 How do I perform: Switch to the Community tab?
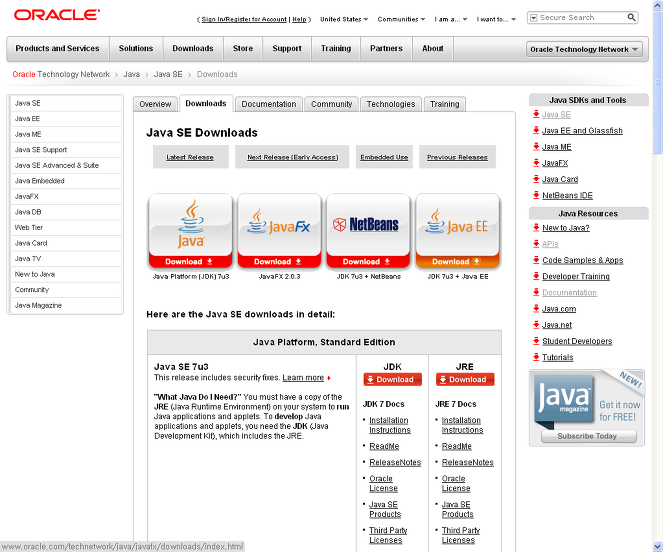pos(332,104)
